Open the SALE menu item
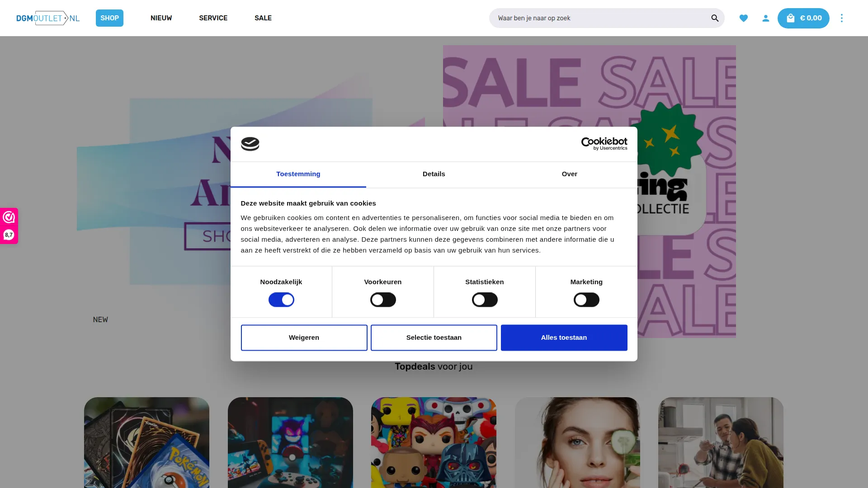This screenshot has height=488, width=868. (x=263, y=18)
